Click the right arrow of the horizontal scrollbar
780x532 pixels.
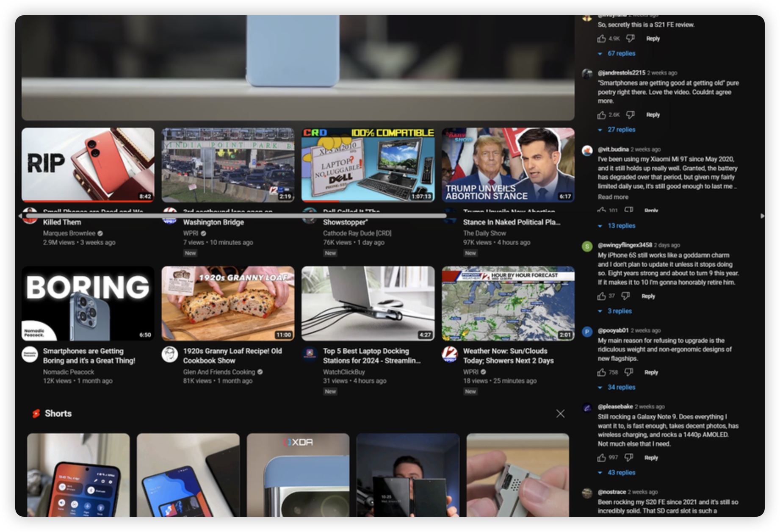pos(762,216)
